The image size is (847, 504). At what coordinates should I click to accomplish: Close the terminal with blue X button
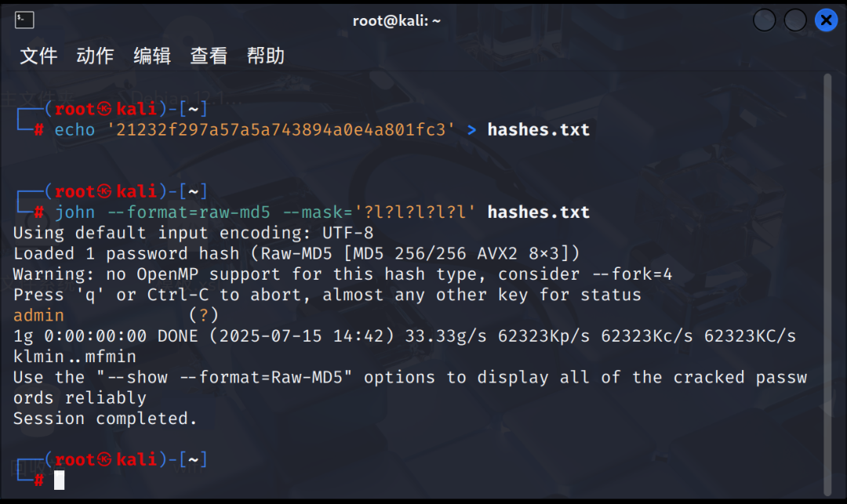(x=826, y=20)
